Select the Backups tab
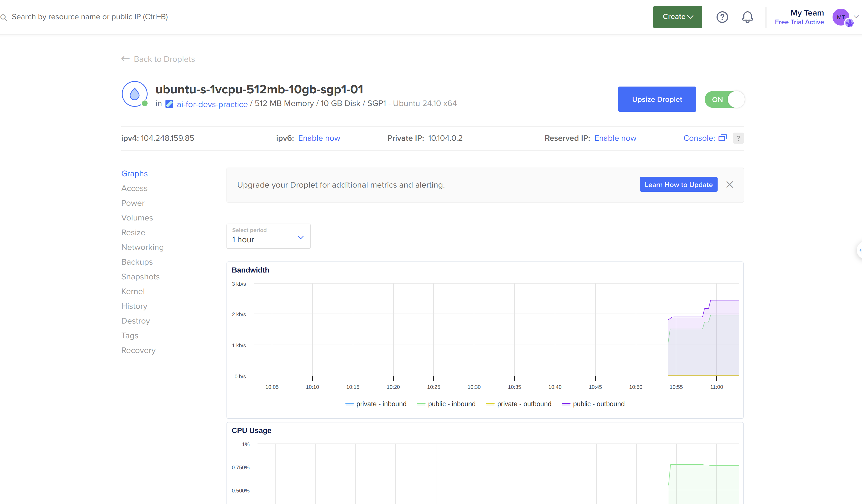The height and width of the screenshot is (504, 862). click(x=137, y=262)
